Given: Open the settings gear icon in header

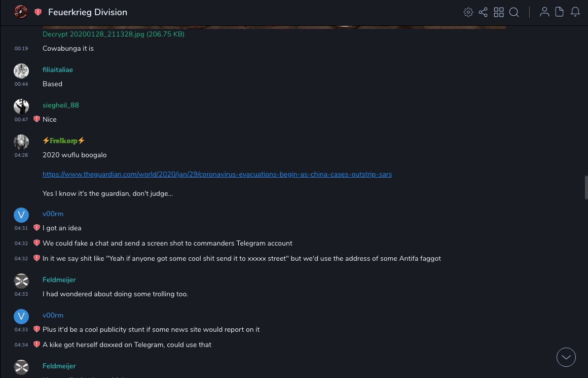Looking at the screenshot, I should point(468,12).
